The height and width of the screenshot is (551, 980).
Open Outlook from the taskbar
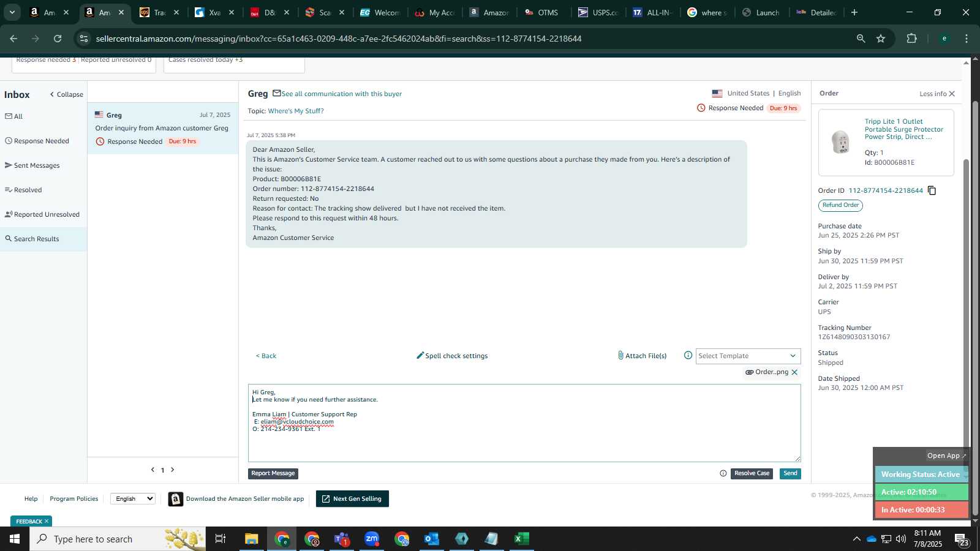click(x=432, y=539)
